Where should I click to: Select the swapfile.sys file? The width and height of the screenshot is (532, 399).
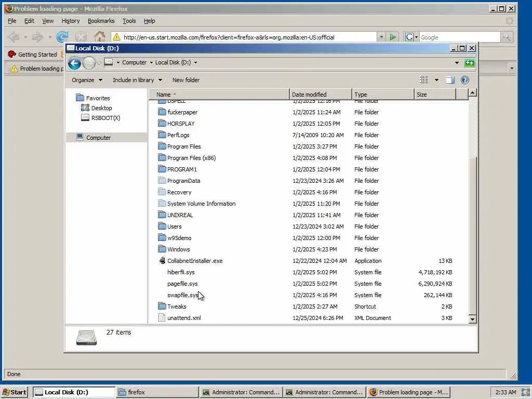(182, 295)
